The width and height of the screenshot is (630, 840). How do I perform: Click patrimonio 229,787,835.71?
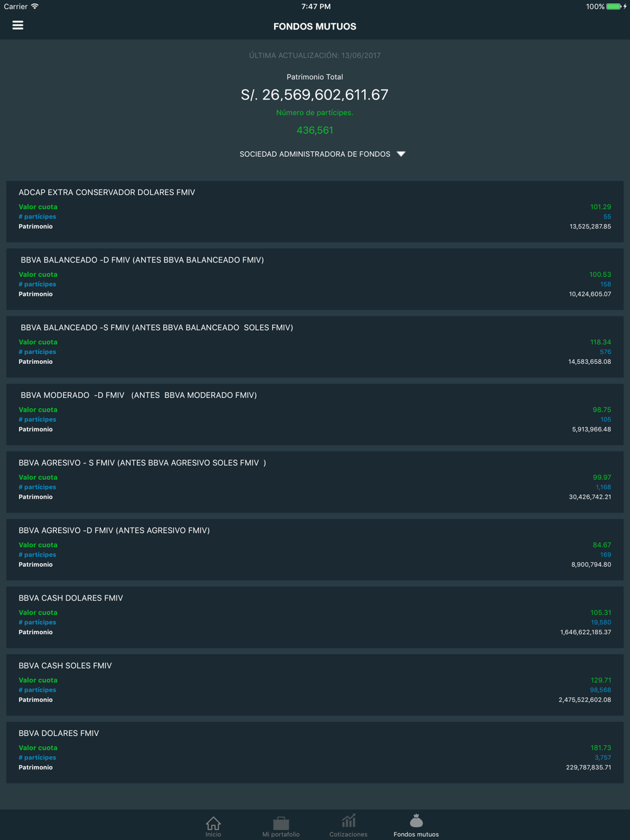[x=588, y=768]
